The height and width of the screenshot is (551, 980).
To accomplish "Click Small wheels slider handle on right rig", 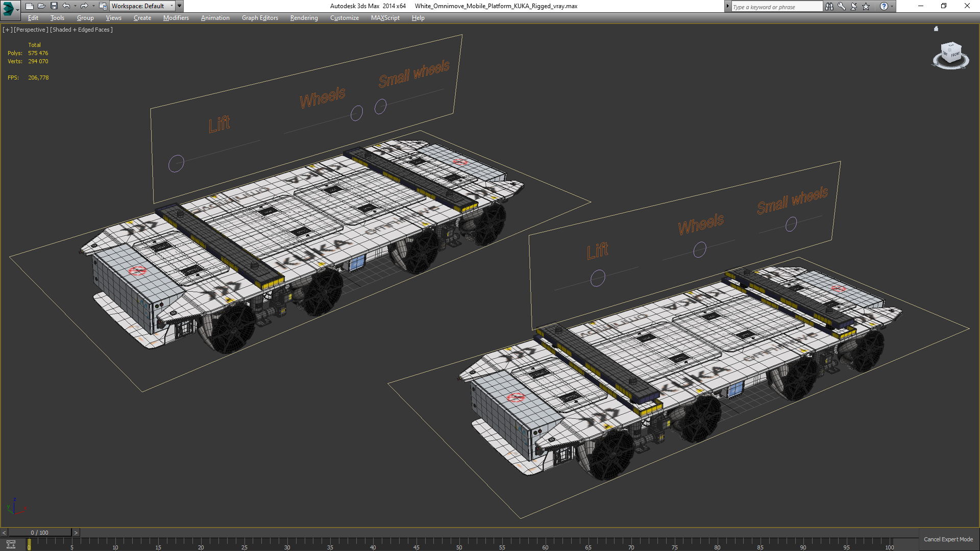I will 791,224.
